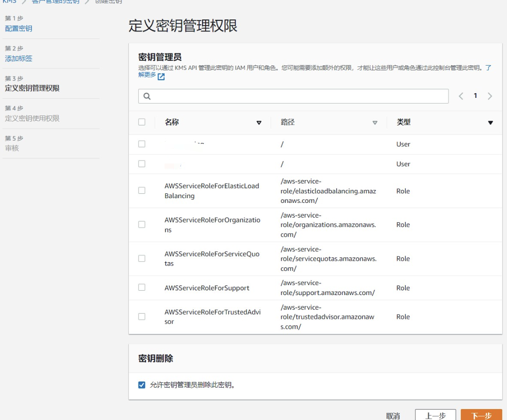Check the select-all checkbox in table header
Viewport: 507px width, 420px height.
pyautogui.click(x=141, y=122)
